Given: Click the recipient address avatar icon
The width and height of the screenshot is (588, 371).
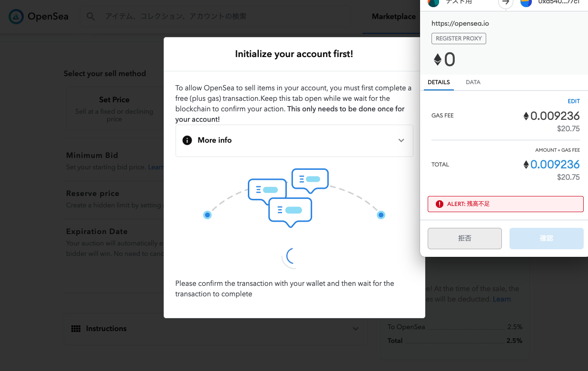Looking at the screenshot, I should 526,2.
